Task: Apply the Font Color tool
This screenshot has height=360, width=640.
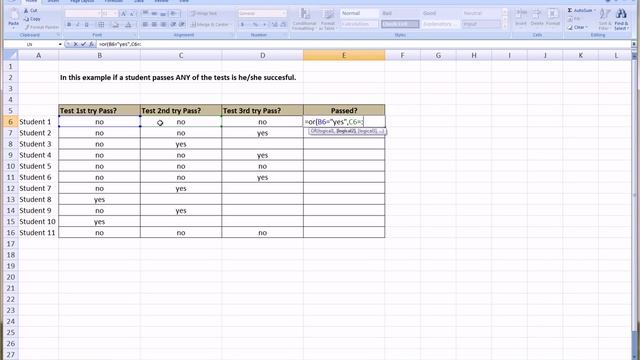Action: click(128, 25)
